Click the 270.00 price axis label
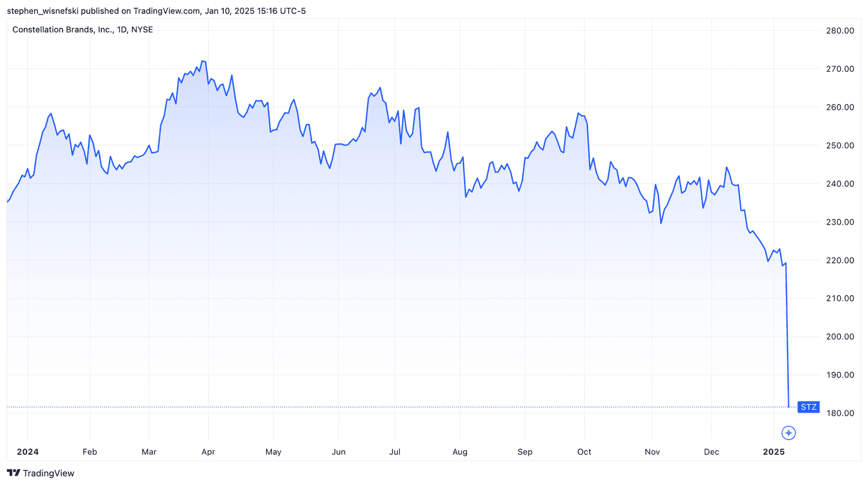Image resolution: width=868 pixels, height=485 pixels. point(840,69)
